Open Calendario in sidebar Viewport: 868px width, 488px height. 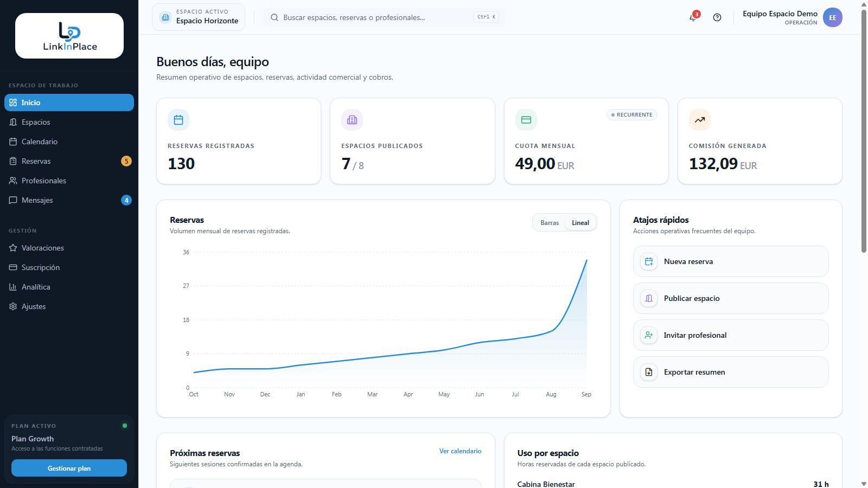[x=69, y=142]
